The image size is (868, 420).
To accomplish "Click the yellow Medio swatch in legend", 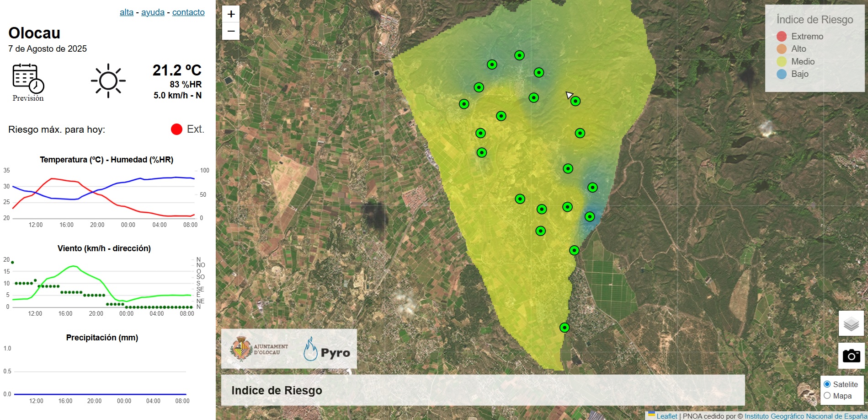I will 781,61.
